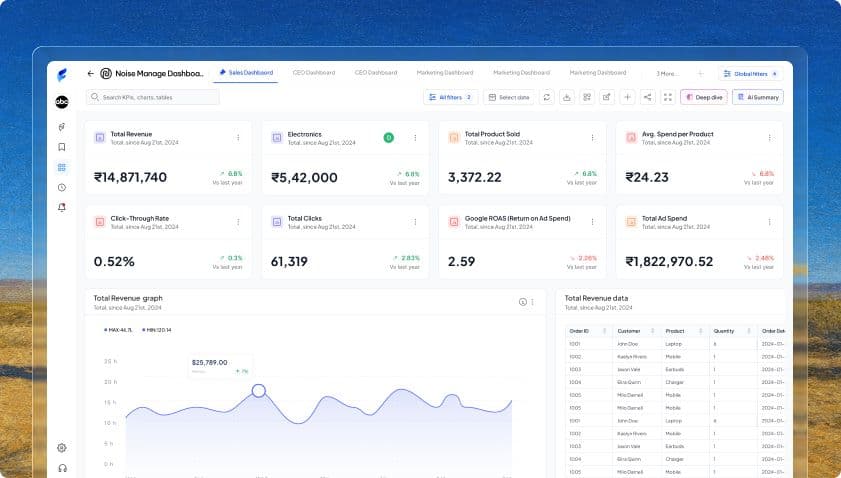Image resolution: width=841 pixels, height=478 pixels.
Task: Click the 61,319 Total Clicks value
Action: point(289,262)
